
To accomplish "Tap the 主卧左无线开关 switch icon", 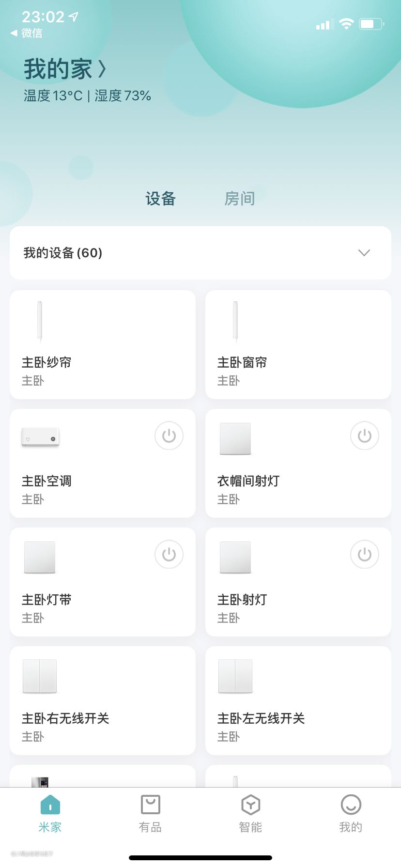I will pyautogui.click(x=235, y=676).
